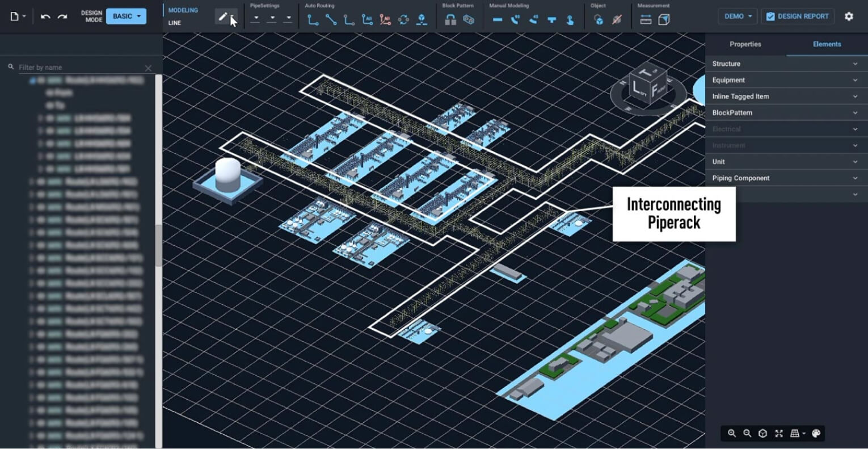Viewport: 868px width, 449px height.
Task: Open the second PipeSettings dropdown
Action: 272,19
